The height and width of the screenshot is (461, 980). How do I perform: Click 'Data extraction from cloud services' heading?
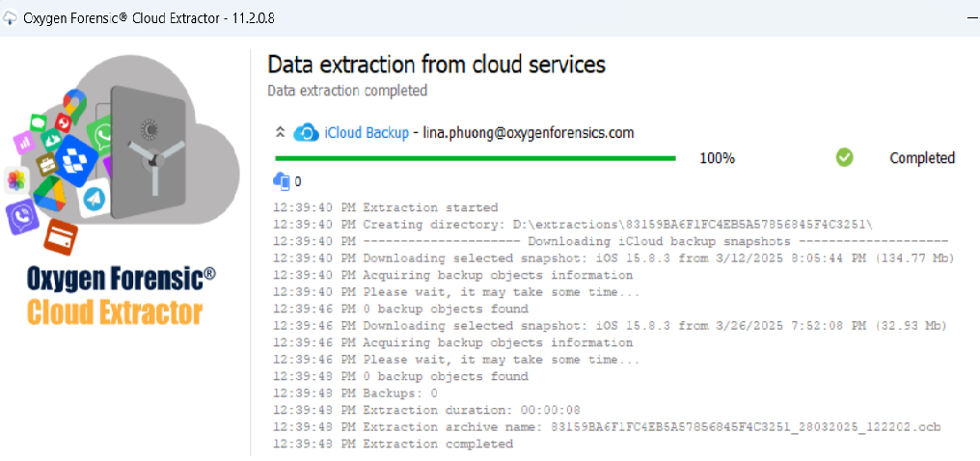[x=436, y=65]
